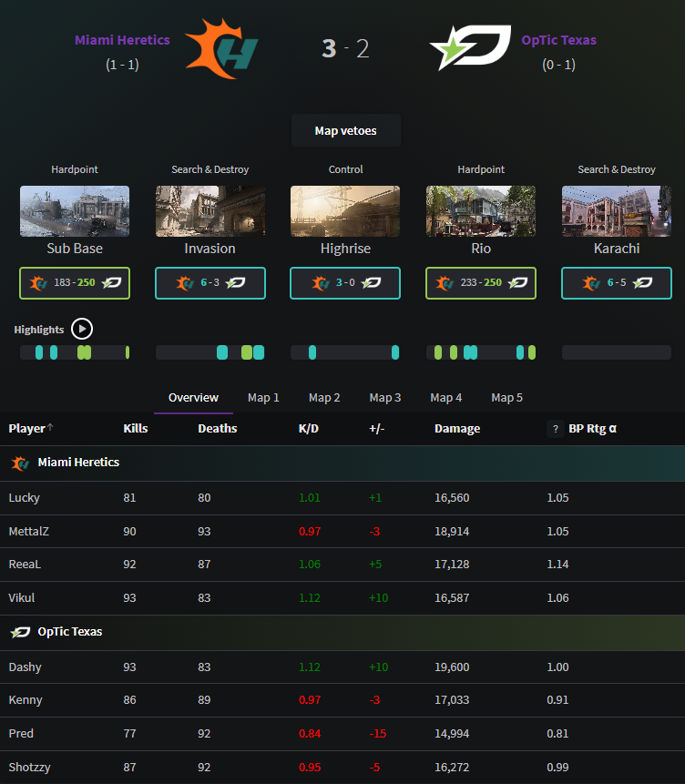685x784 pixels.
Task: Sort table by Player column header
Action: [x=27, y=429]
